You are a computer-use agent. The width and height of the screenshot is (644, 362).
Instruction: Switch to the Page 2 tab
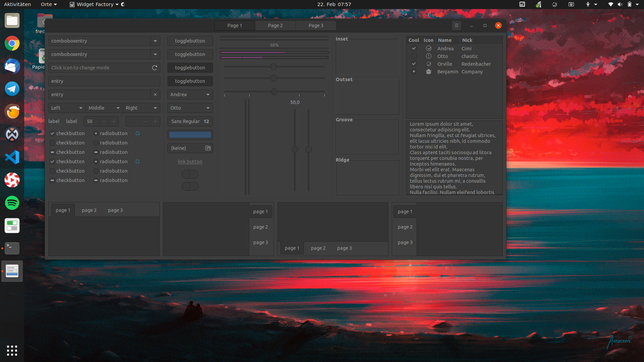point(275,25)
